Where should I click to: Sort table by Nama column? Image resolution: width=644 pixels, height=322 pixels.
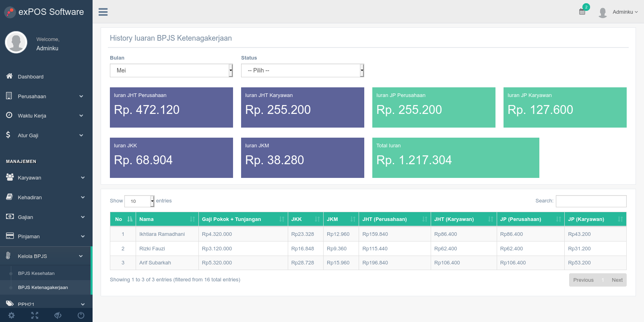click(x=167, y=219)
